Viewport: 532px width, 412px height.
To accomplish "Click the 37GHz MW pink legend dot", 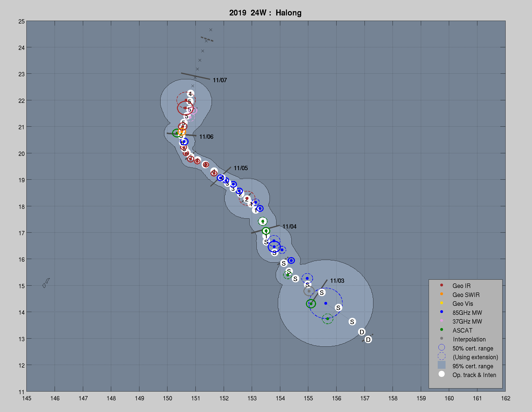I will tap(441, 321).
